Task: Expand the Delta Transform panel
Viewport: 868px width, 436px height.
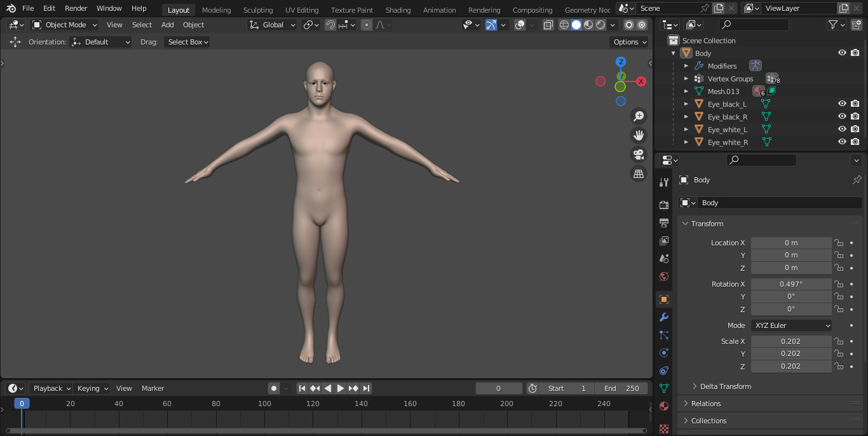Action: coord(726,386)
